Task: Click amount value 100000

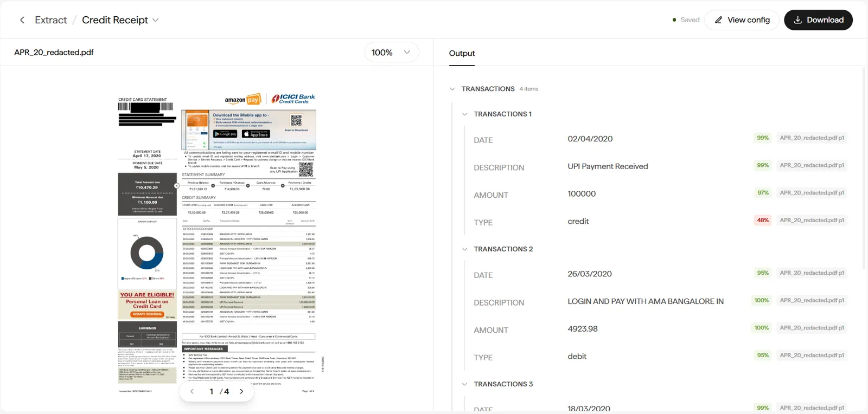Action: (582, 193)
